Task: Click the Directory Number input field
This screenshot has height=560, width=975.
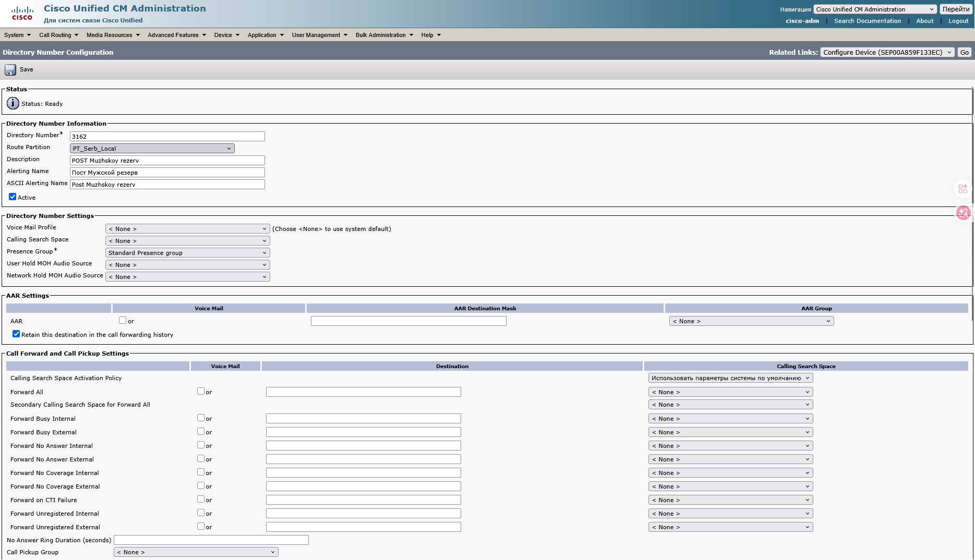Action: (x=167, y=137)
